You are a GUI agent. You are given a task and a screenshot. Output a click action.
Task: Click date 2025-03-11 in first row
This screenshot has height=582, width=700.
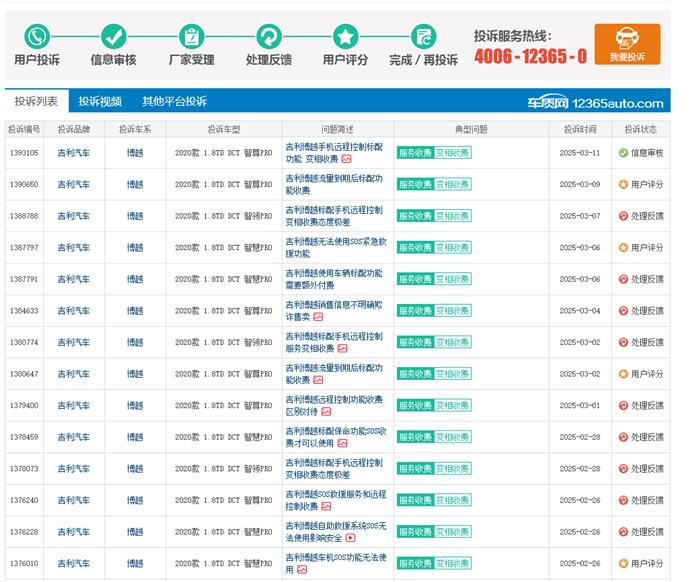pos(580,153)
